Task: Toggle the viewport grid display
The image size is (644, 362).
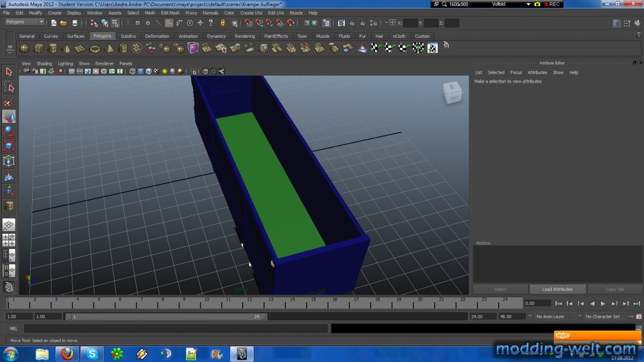Action: (x=72, y=71)
